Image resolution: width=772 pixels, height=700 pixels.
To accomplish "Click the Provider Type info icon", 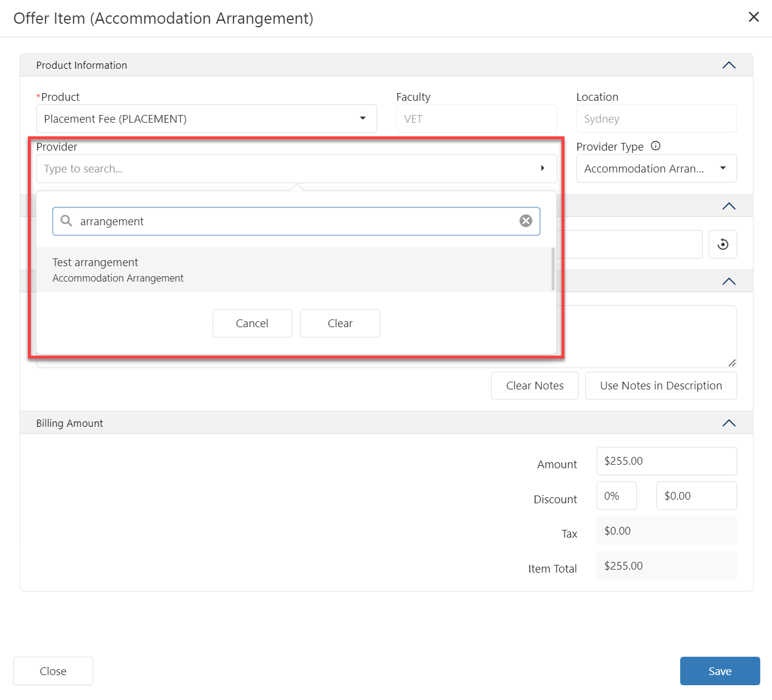I will tap(655, 146).
